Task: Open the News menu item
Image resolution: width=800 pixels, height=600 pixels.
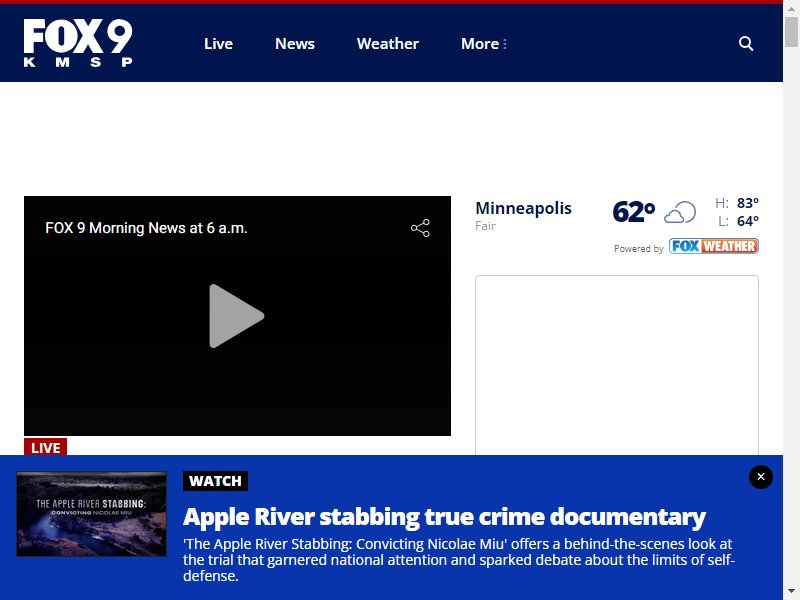Action: (295, 44)
